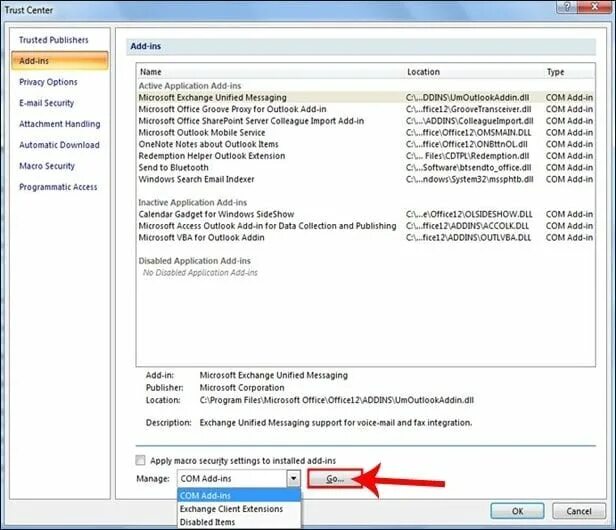This screenshot has width=616, height=530.
Task: Click the Inactive Application Add-ins group heading
Action: 192,202
